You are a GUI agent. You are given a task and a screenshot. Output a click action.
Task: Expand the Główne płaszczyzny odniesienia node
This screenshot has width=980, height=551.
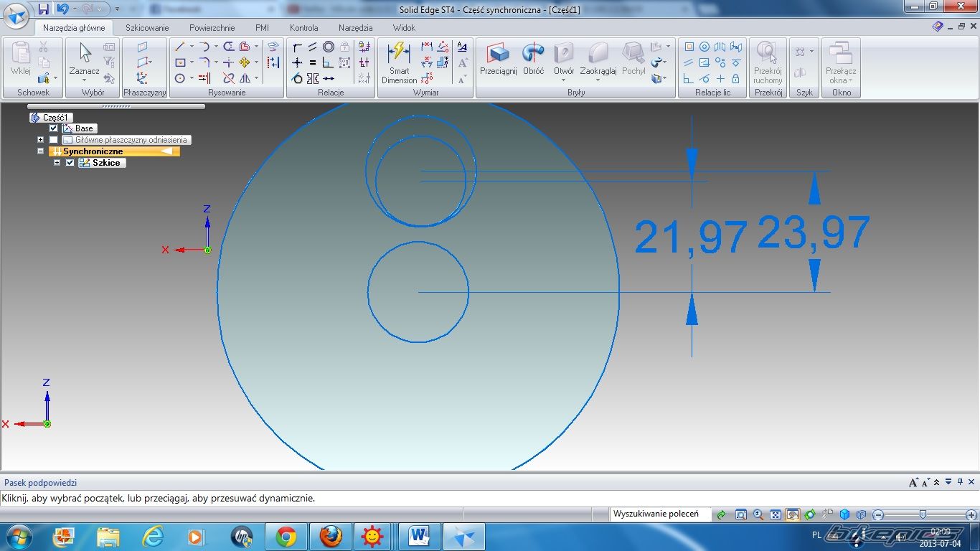pos(41,140)
